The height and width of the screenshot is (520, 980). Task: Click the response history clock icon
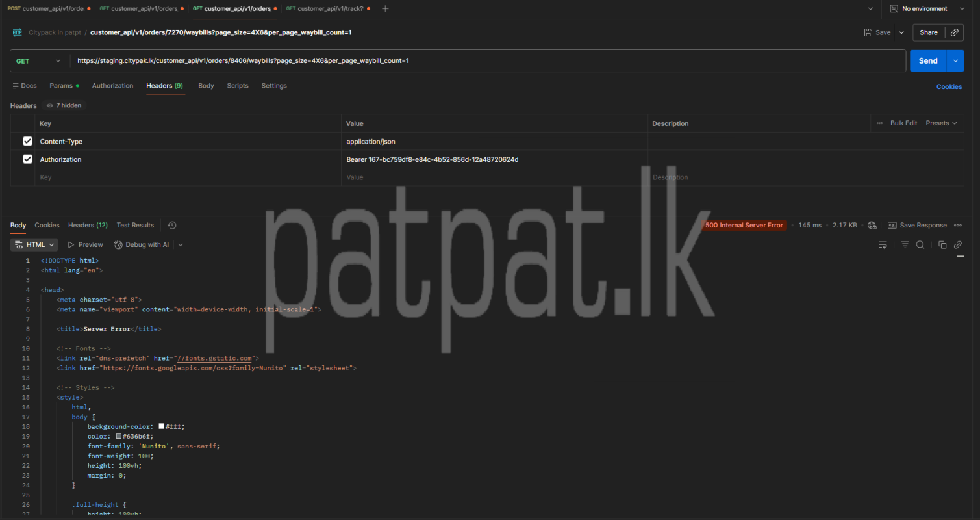point(171,226)
